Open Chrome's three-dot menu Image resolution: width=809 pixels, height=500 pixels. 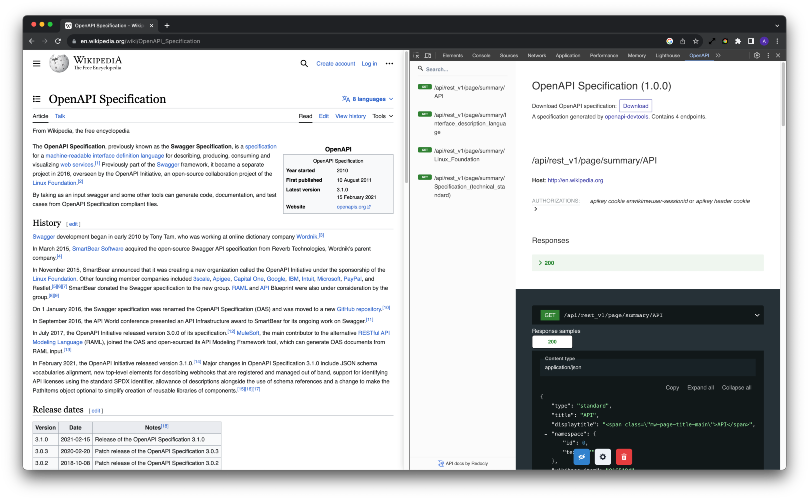pos(777,41)
